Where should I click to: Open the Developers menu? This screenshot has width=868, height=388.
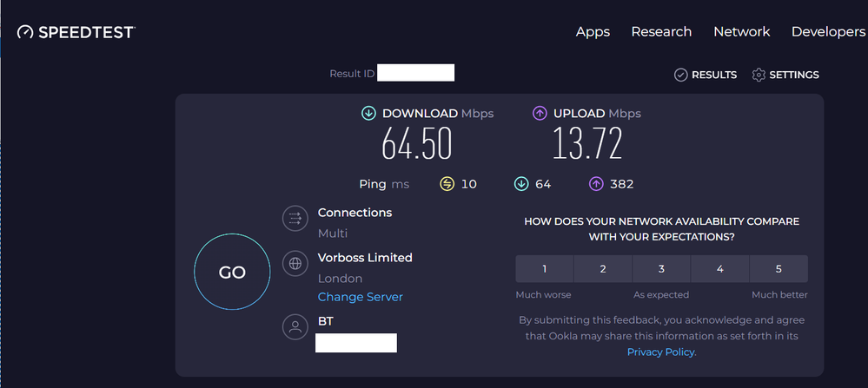click(829, 32)
